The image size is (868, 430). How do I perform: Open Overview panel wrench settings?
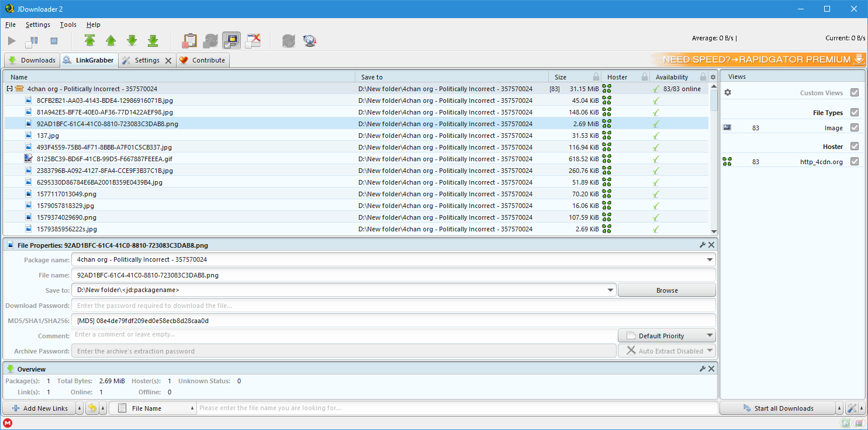coord(703,369)
